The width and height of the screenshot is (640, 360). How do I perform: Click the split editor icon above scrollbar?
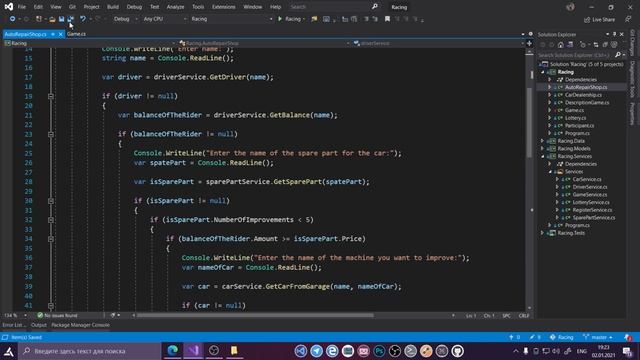529,43
